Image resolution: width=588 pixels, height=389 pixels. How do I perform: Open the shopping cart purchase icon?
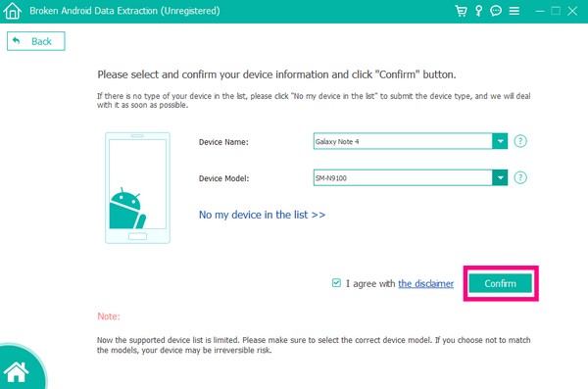[461, 11]
